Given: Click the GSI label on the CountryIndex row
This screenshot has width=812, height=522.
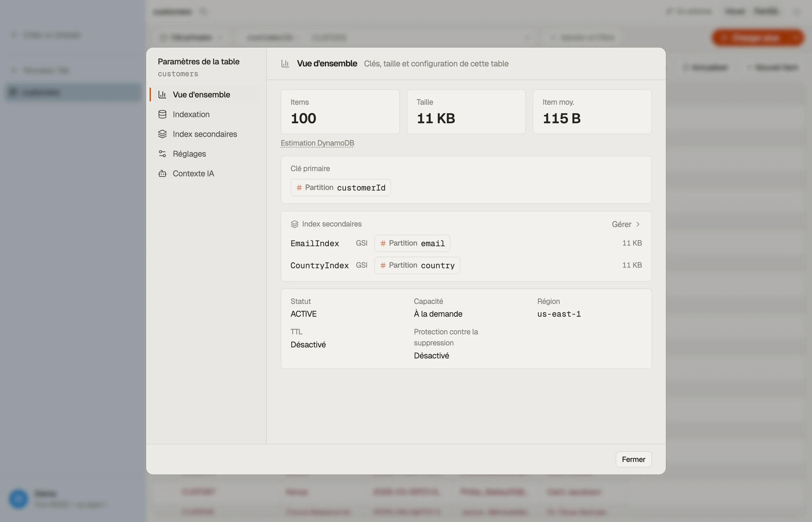Looking at the screenshot, I should 361,265.
